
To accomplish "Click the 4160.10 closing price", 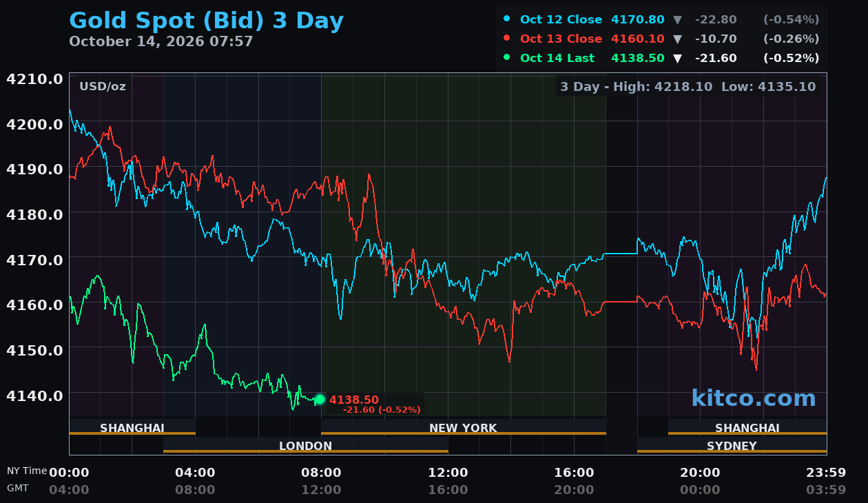I will click(x=638, y=39).
